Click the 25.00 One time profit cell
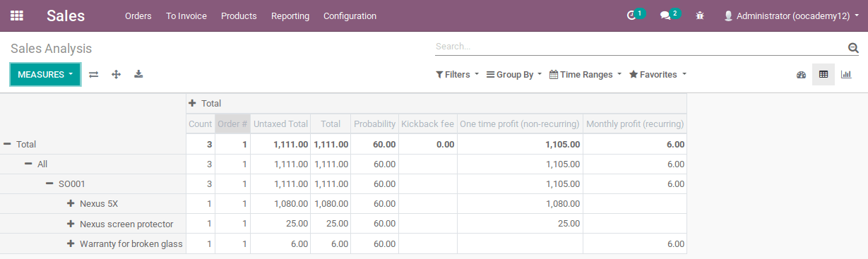Viewport: 868px width, 259px height. [x=521, y=224]
